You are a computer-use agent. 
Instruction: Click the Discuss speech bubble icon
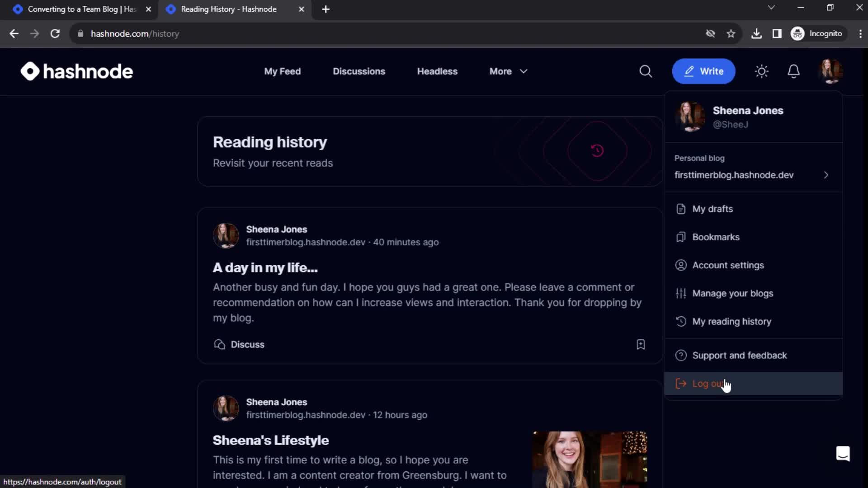[x=220, y=344]
